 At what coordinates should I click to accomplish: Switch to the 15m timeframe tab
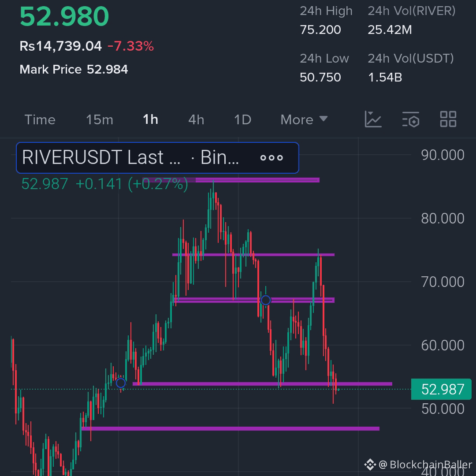(x=99, y=119)
